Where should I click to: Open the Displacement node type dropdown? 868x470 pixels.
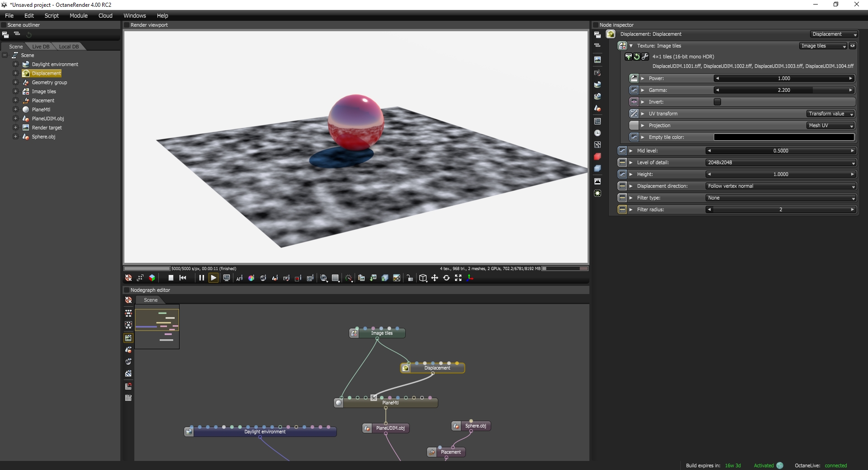[834, 34]
